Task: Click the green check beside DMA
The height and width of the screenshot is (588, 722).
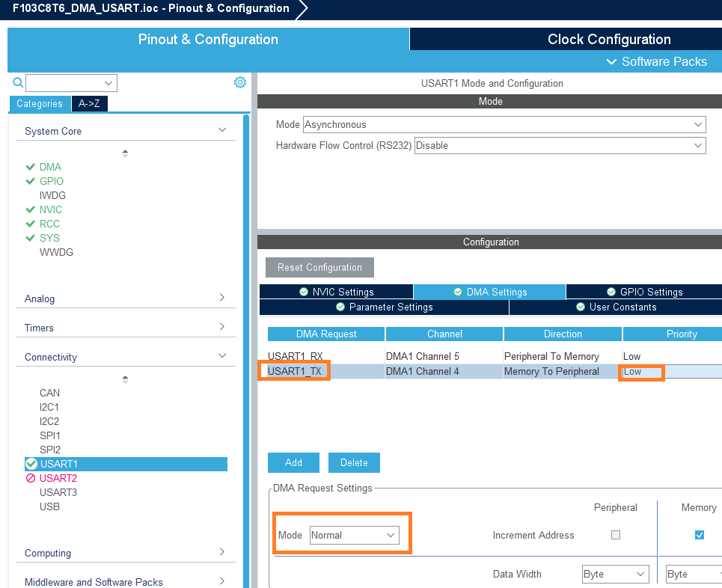Action: 31,167
